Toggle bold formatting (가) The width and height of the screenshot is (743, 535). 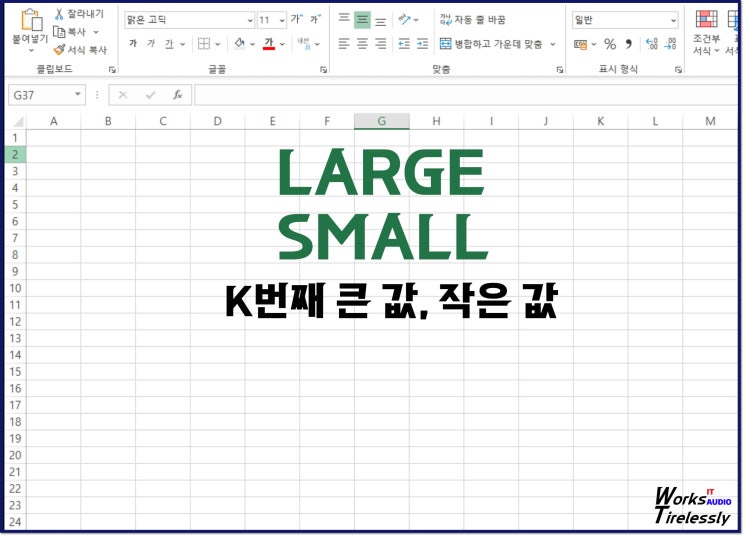(133, 44)
